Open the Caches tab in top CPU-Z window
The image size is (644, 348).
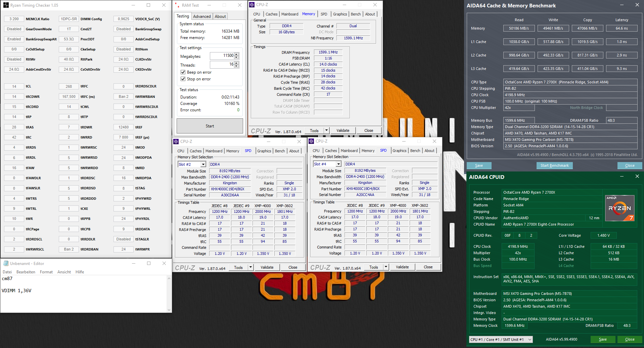pyautogui.click(x=272, y=14)
